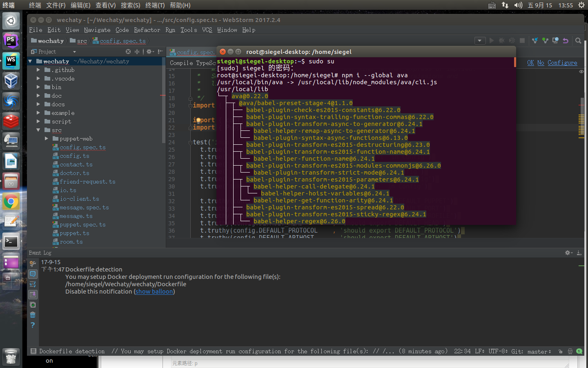Click the editor inspection eye icon

click(581, 72)
